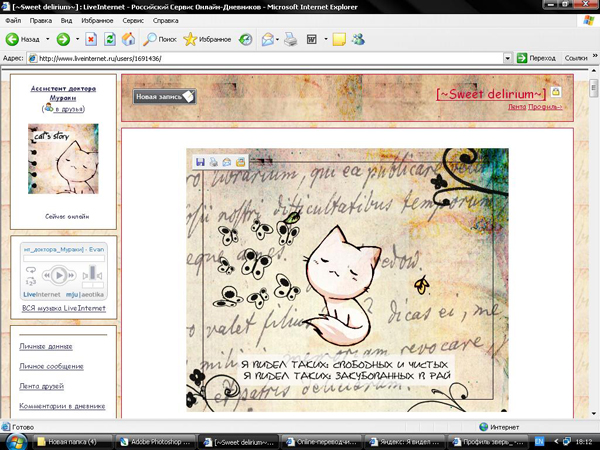Expand hidden tray icons arrow
This screenshot has width=600, height=450.
556,442
